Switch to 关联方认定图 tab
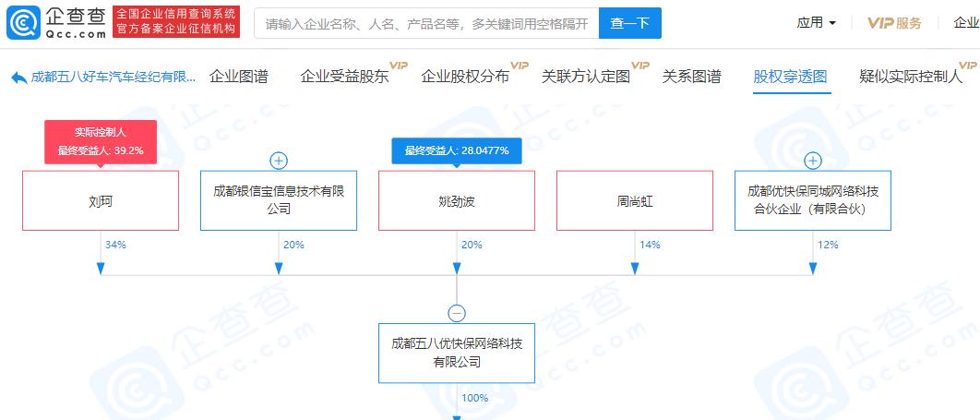The height and width of the screenshot is (420, 980). [x=586, y=77]
